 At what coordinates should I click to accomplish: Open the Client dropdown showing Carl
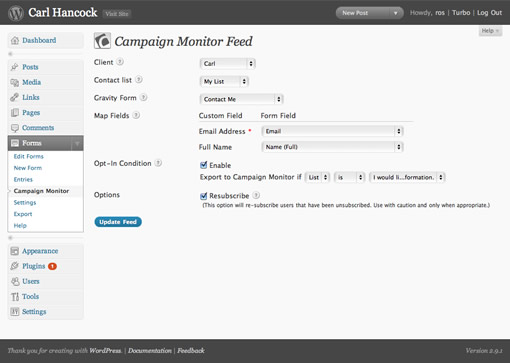click(228, 64)
